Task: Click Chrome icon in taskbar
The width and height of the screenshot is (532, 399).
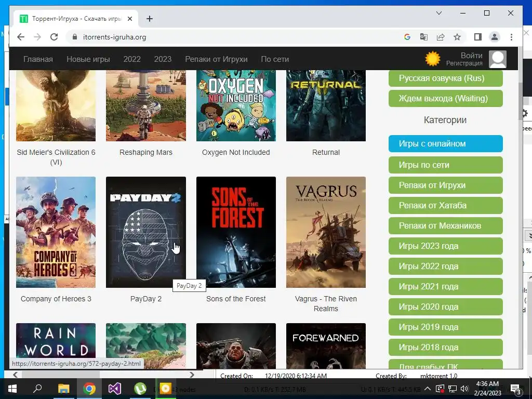Action: pyautogui.click(x=89, y=389)
